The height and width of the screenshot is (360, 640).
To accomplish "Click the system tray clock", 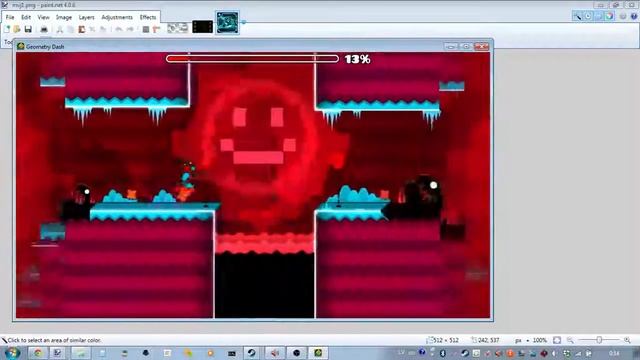I will 614,353.
